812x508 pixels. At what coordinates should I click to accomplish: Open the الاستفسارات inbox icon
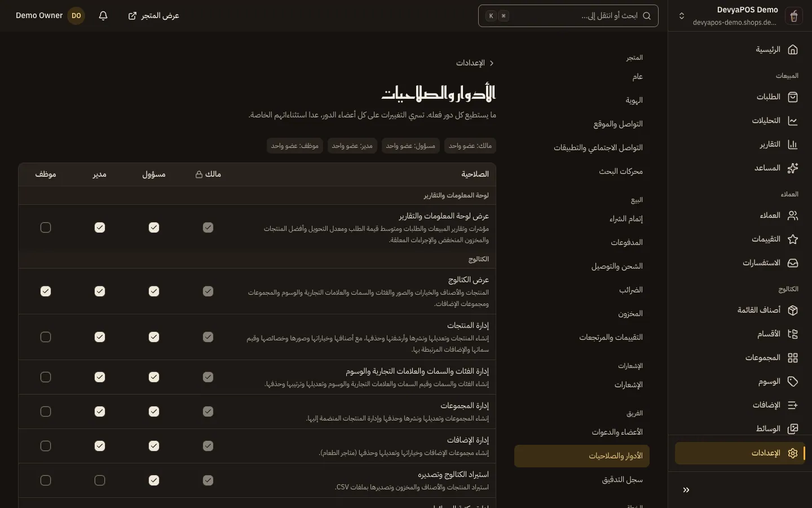pyautogui.click(x=793, y=263)
